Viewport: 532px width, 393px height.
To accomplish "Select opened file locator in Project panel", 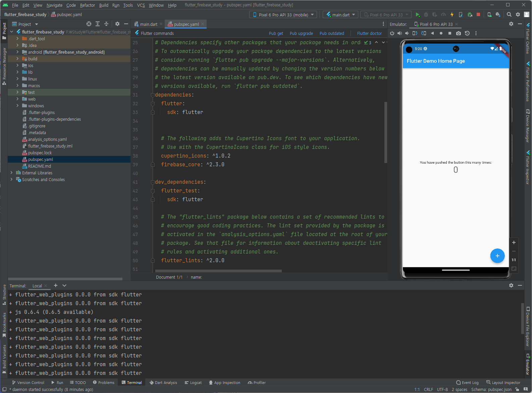I will pyautogui.click(x=89, y=24).
